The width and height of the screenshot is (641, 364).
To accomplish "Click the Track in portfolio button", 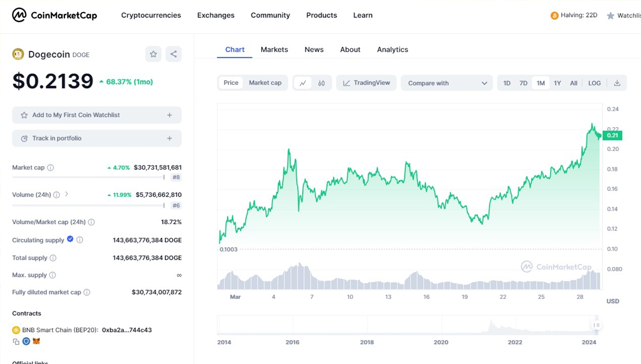I will 97,138.
